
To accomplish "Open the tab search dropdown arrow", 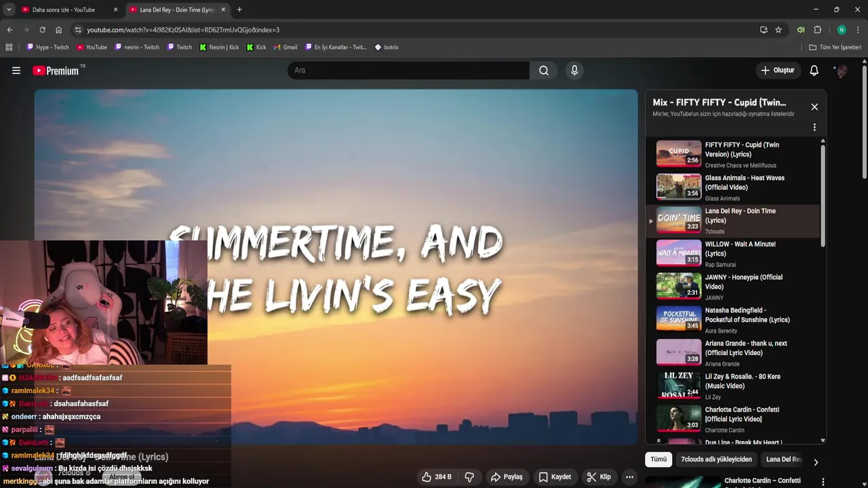I will click(x=9, y=9).
